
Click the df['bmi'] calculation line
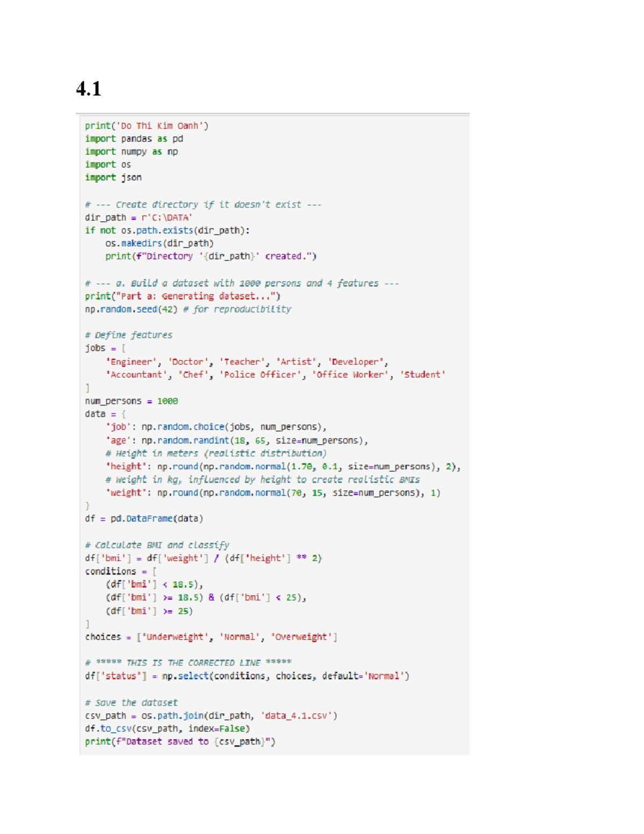203,559
